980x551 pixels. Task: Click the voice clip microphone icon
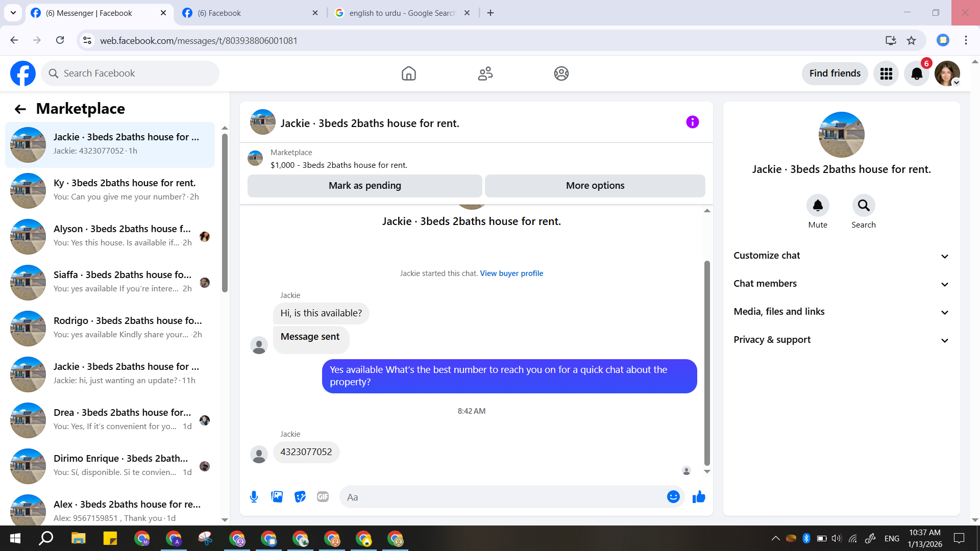[x=254, y=496]
